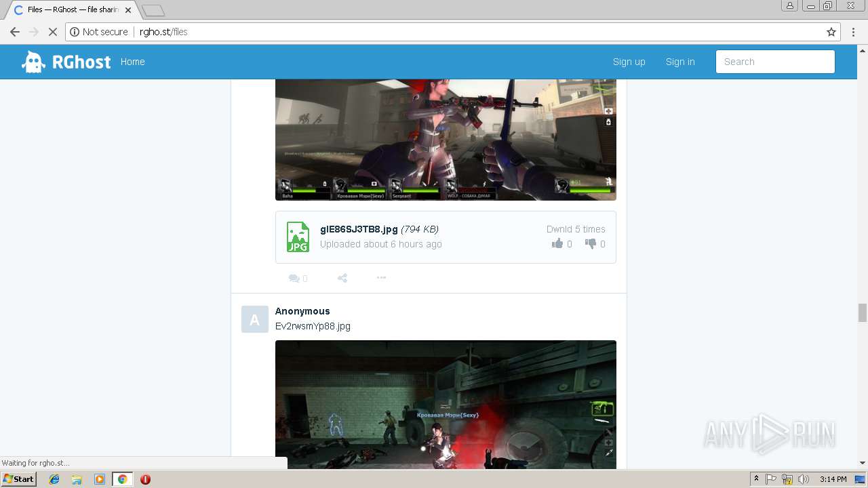Show hidden system tray icons
This screenshot has height=488, width=868.
(x=756, y=479)
